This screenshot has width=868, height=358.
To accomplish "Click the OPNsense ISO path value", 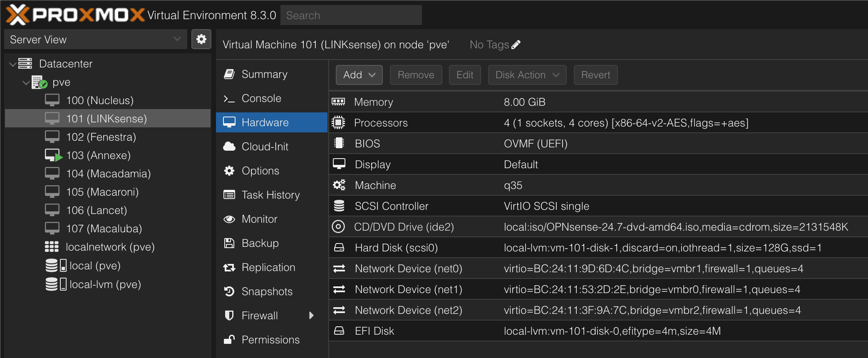I will point(676,227).
